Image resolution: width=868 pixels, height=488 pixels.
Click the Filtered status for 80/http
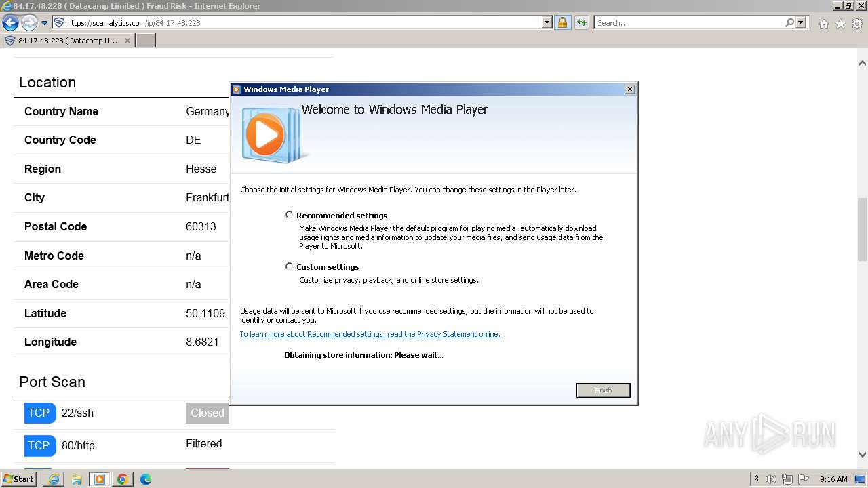coord(204,444)
